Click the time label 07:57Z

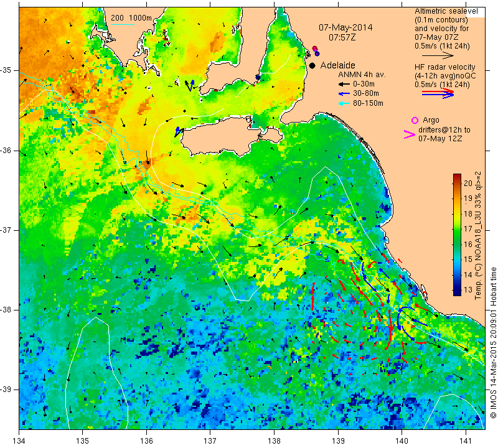(x=342, y=37)
